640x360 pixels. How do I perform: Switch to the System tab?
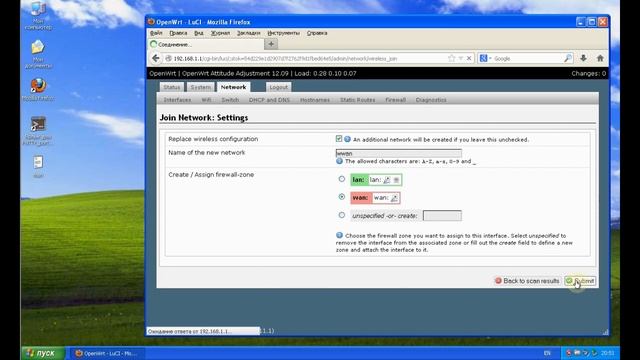[x=200, y=87]
